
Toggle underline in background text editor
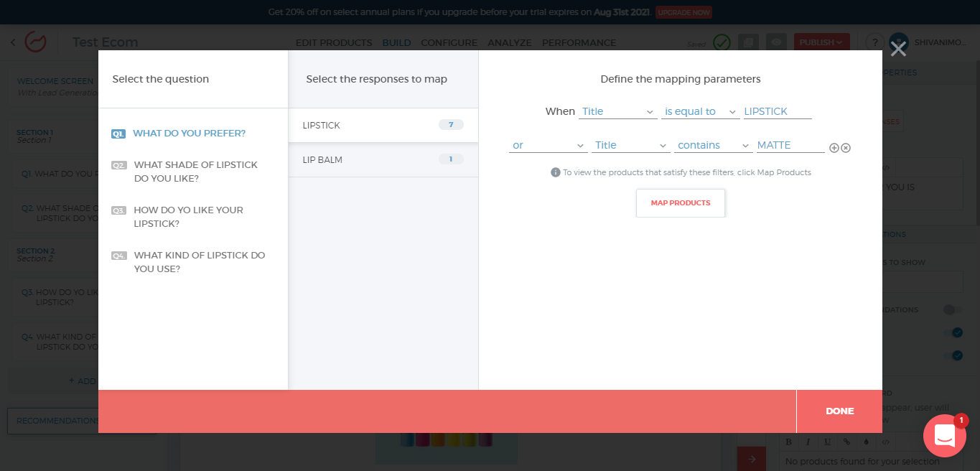[827, 442]
